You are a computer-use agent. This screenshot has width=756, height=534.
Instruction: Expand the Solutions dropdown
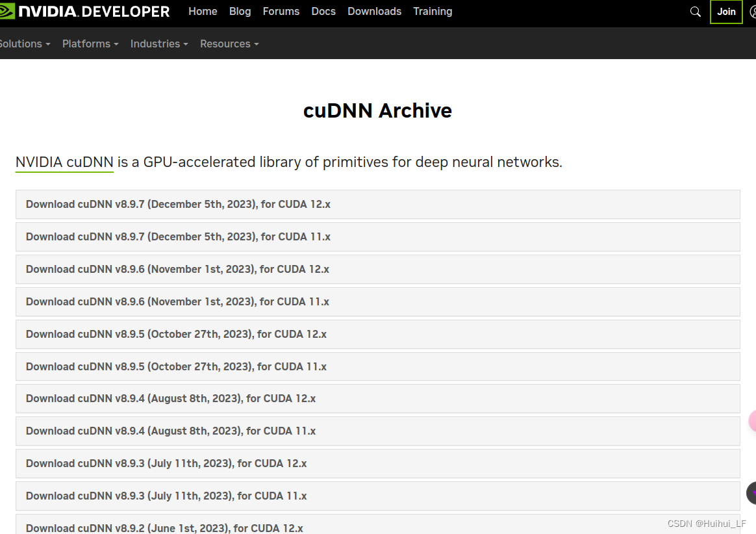click(x=21, y=44)
